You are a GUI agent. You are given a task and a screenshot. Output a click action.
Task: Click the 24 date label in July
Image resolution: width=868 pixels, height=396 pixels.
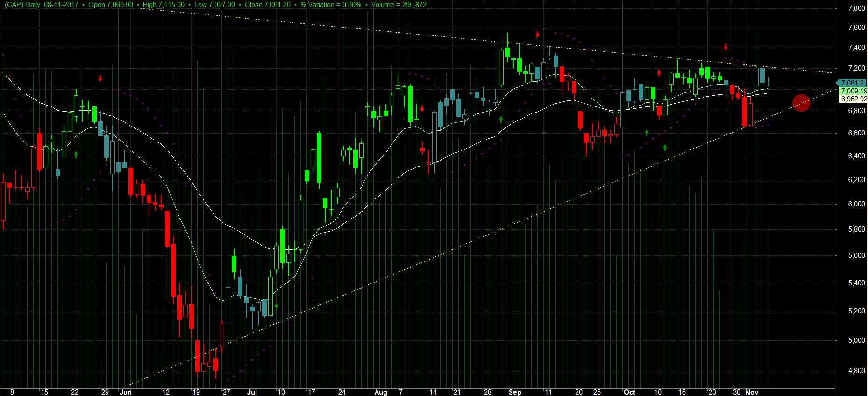(x=342, y=392)
